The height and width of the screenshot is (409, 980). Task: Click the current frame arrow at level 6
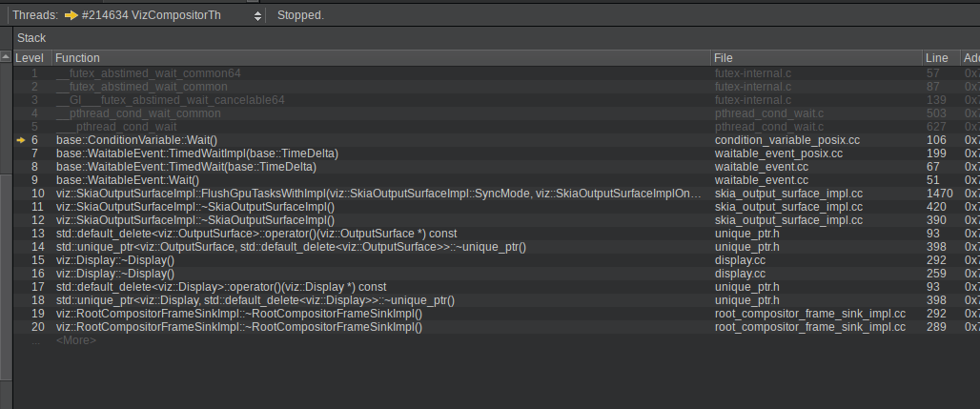[x=21, y=140]
